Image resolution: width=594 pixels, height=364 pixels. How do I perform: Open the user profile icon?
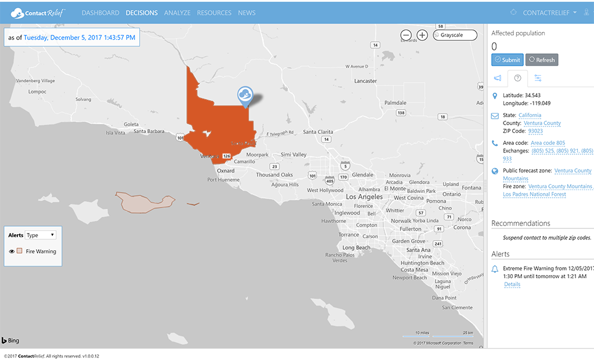586,12
